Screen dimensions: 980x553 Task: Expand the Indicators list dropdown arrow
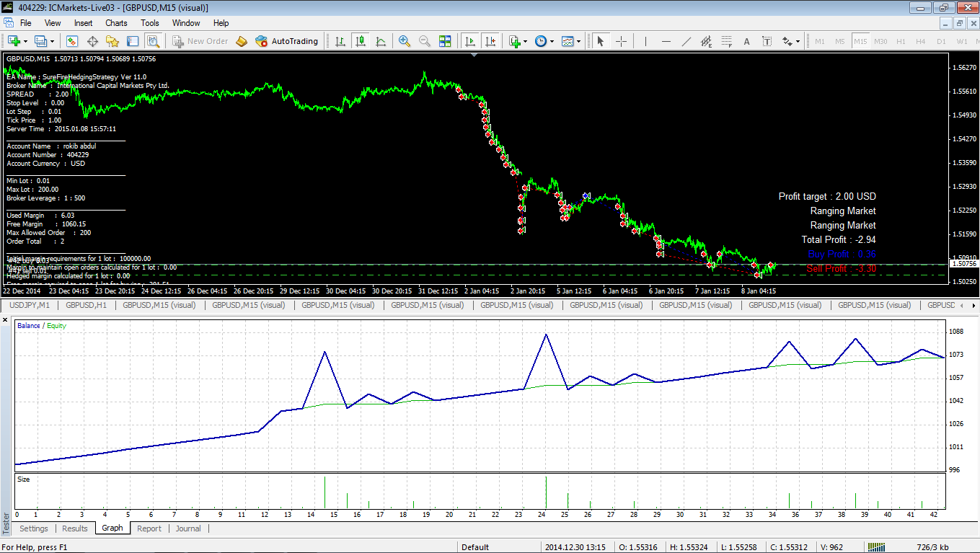tap(526, 42)
